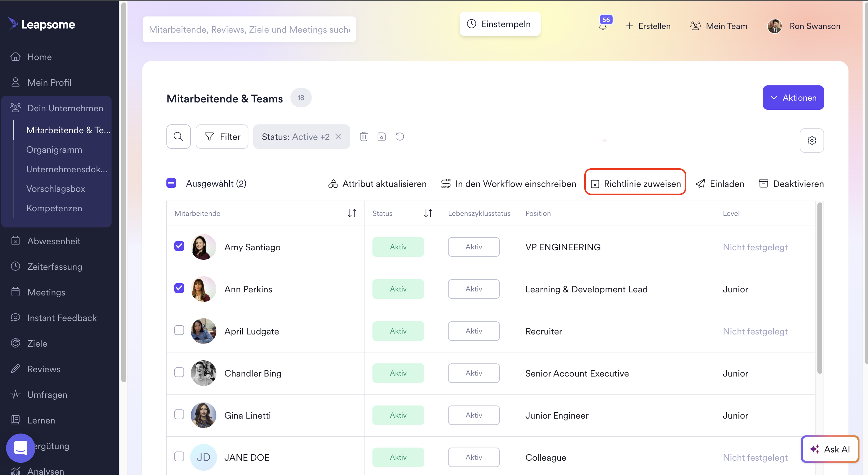Deselect all via Ausgewählt checkbox
The height and width of the screenshot is (475, 868).
click(171, 183)
